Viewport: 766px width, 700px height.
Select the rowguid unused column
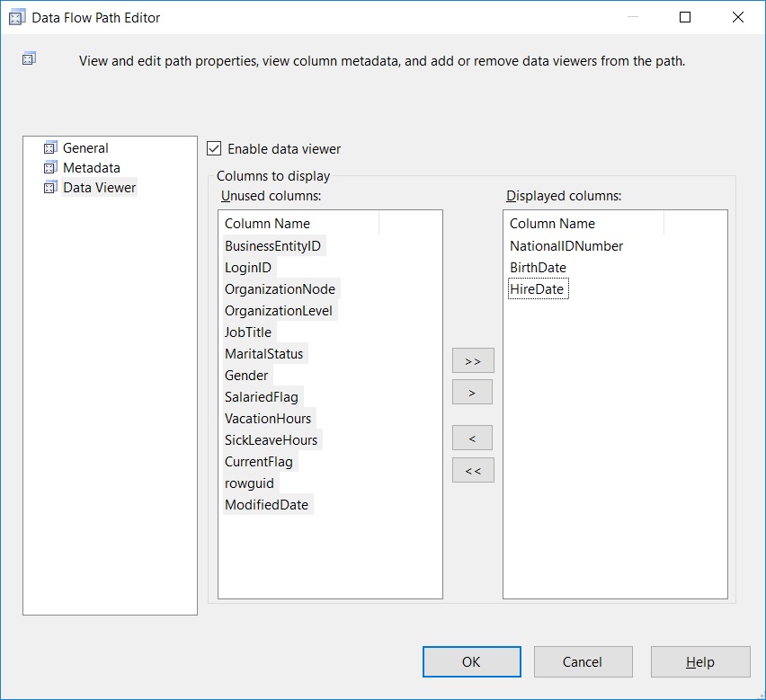click(249, 483)
